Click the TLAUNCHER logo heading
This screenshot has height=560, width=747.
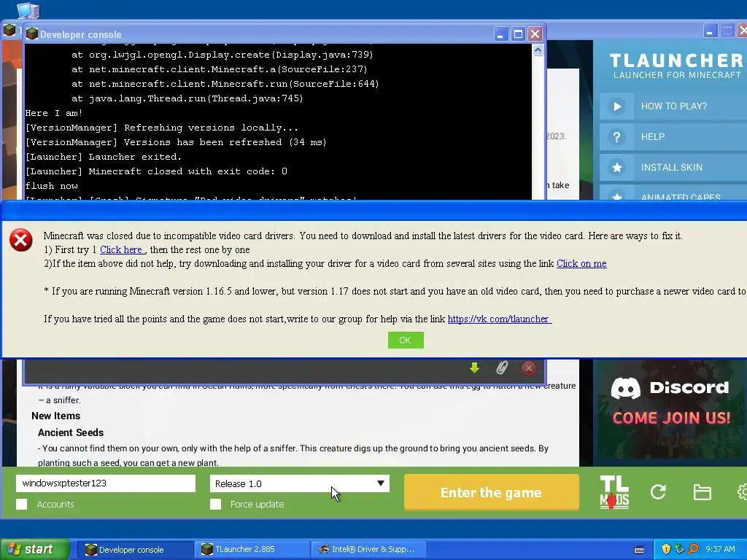pyautogui.click(x=676, y=61)
